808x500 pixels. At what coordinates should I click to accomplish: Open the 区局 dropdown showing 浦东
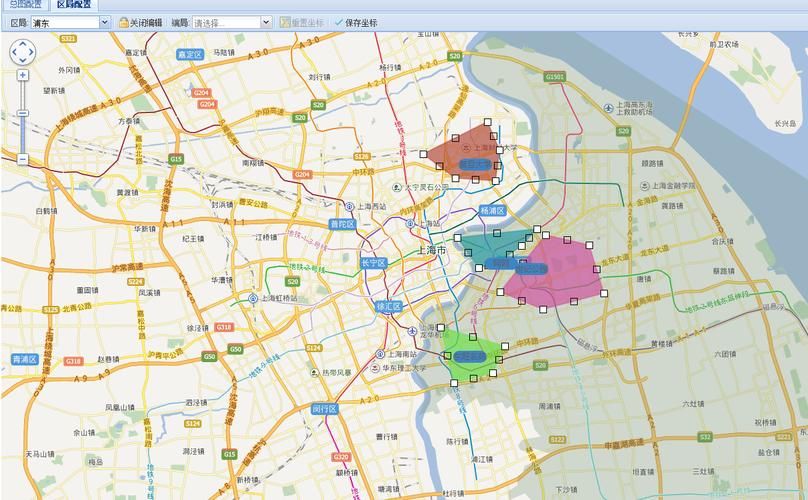(x=70, y=22)
